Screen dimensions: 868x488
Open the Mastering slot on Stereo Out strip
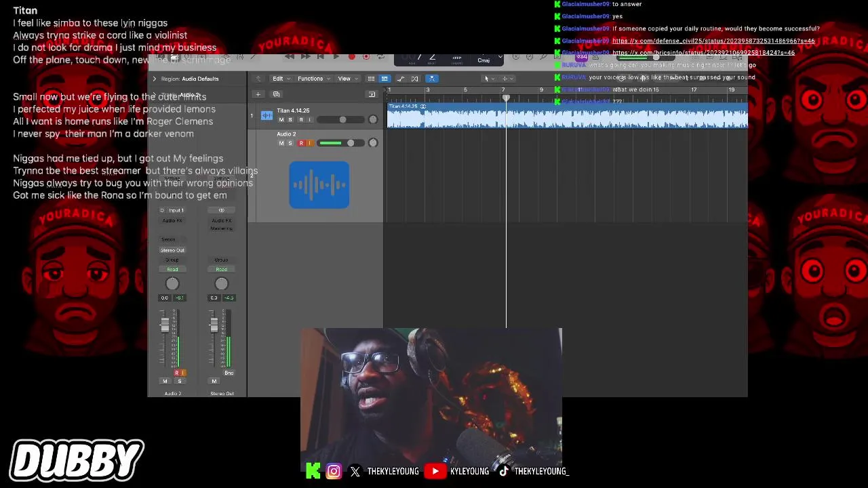click(221, 228)
